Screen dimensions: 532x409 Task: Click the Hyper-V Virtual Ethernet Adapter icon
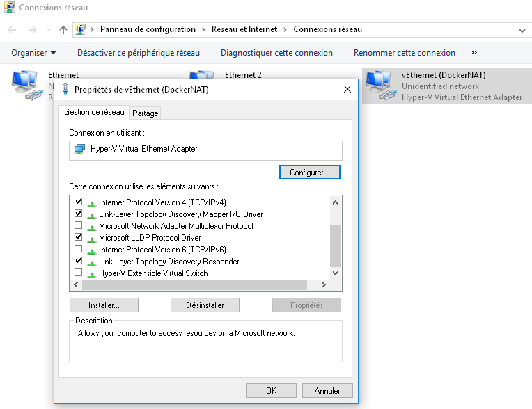click(80, 149)
